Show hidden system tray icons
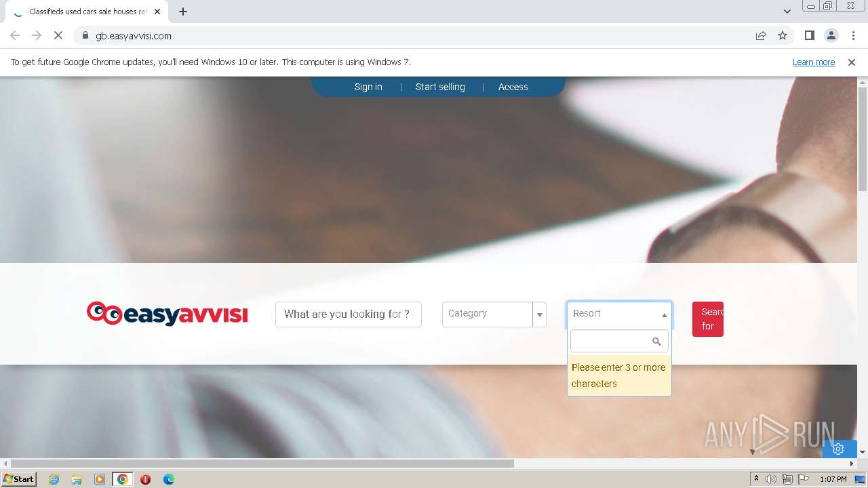868x488 pixels. coord(756,479)
